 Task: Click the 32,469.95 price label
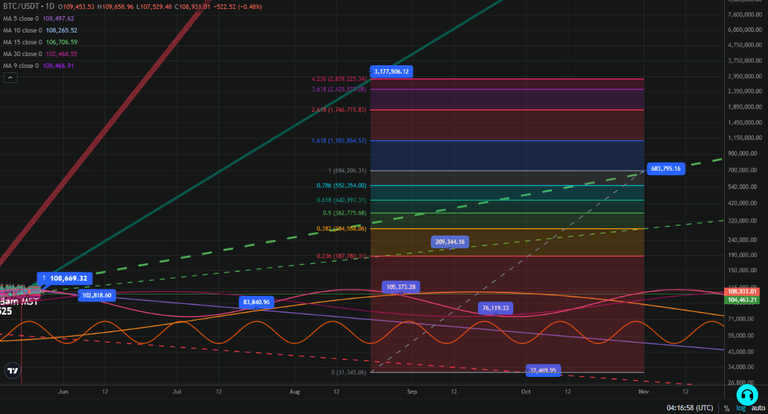click(x=543, y=370)
